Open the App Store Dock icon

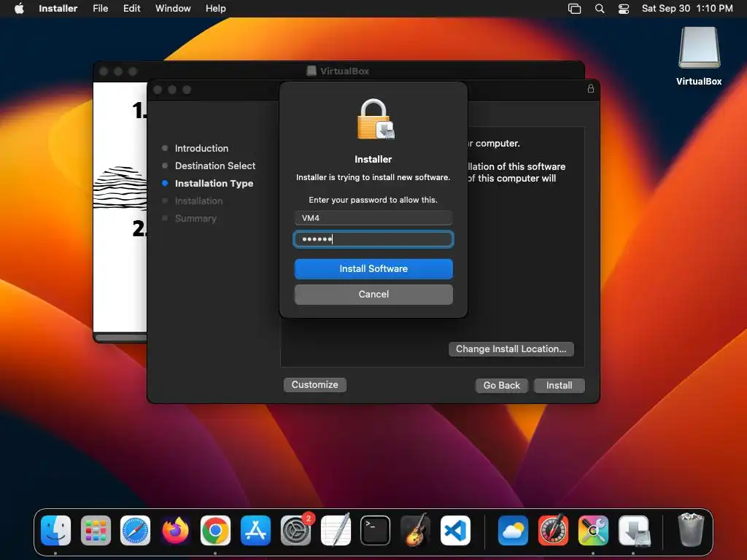[255, 531]
